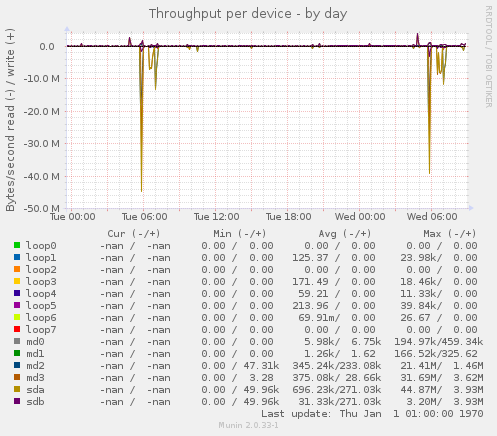The image size is (497, 436).
Task: Click the 'Max (-/+)' column header
Action: point(450,234)
